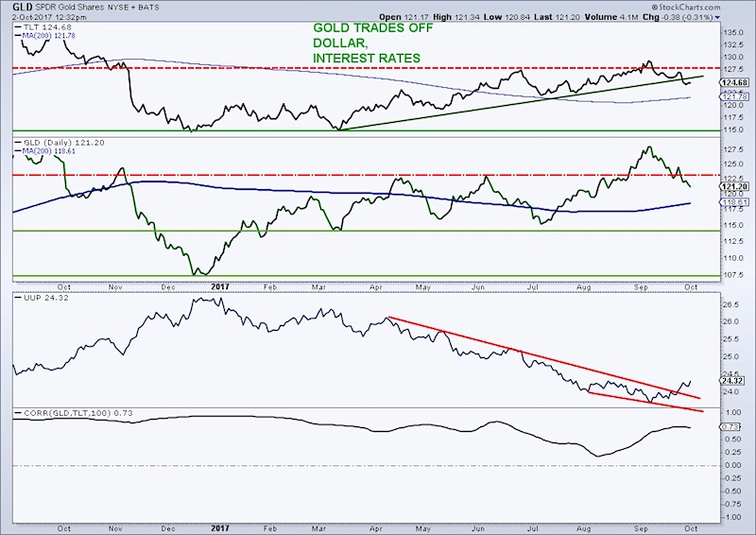Click the Last 121.20 value in header

pyautogui.click(x=556, y=17)
